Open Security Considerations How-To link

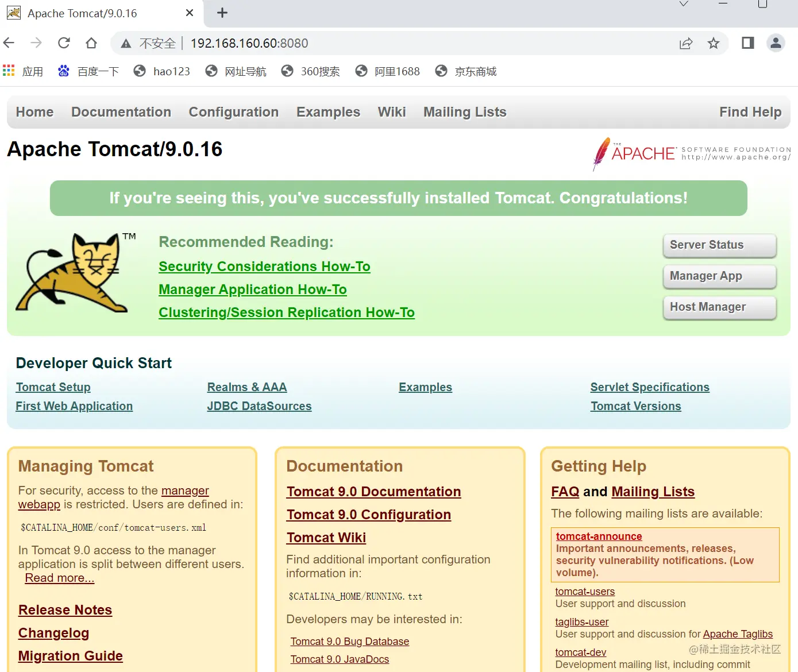[x=264, y=267]
